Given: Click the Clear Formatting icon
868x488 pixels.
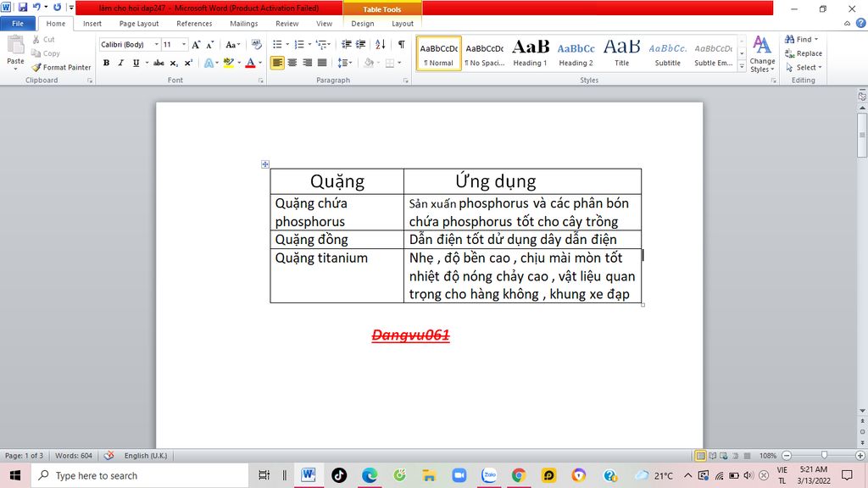Looking at the screenshot, I should 256,44.
